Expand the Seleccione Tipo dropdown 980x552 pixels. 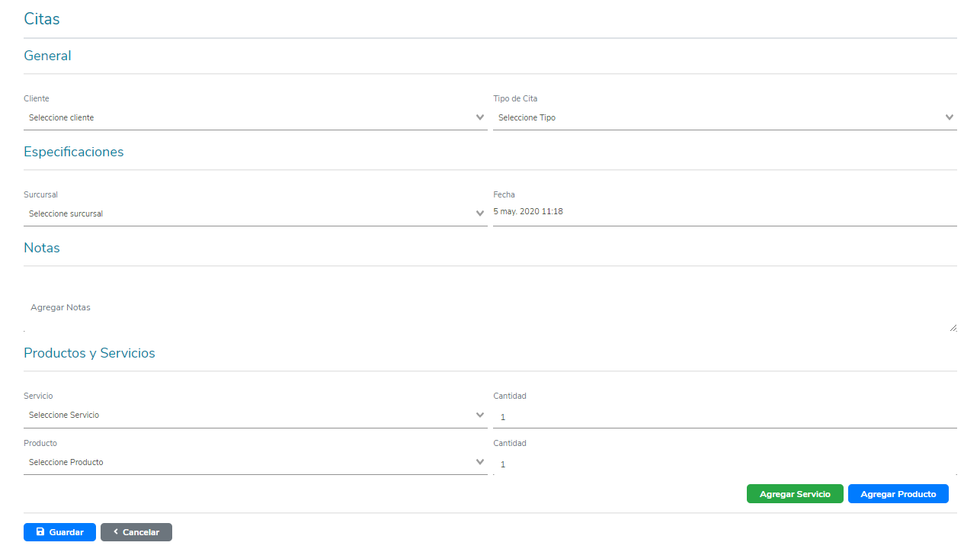coord(716,118)
